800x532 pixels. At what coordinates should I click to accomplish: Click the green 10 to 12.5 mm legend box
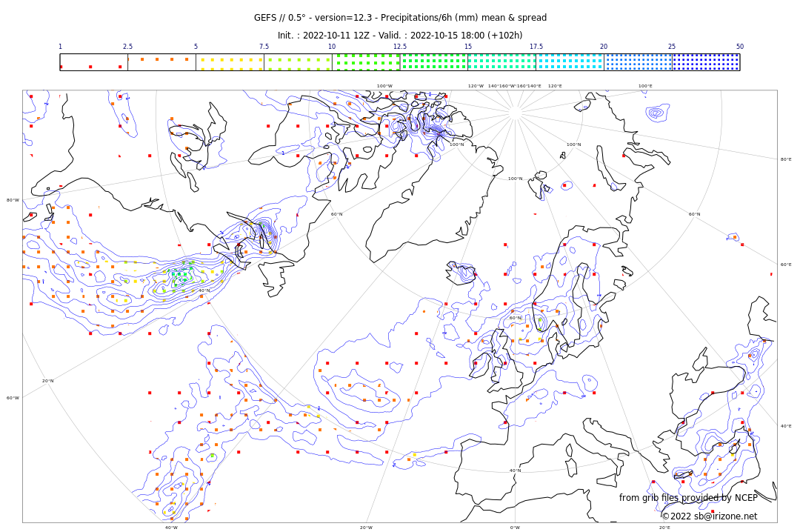366,62
